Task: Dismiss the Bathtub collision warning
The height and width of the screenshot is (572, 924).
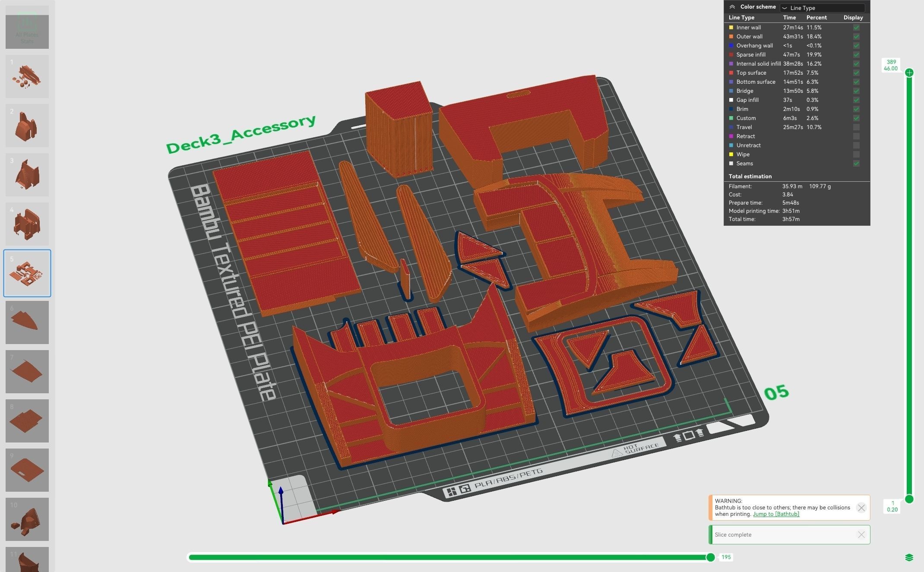Action: point(861,508)
